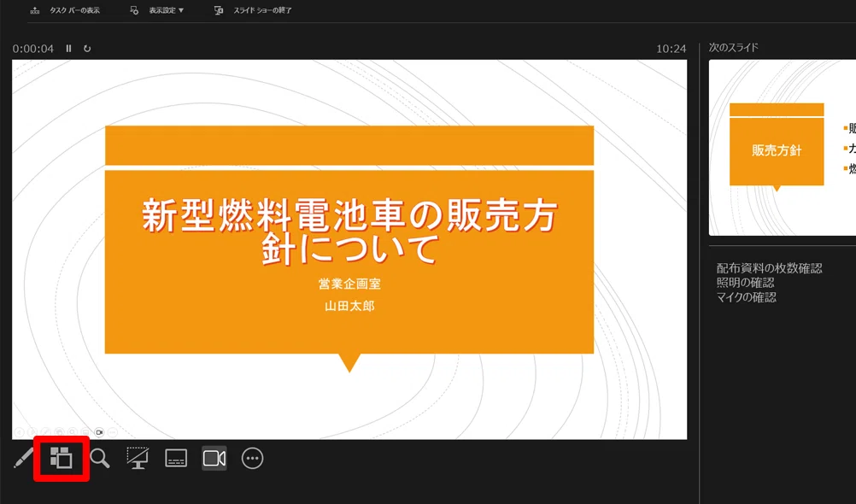The image size is (856, 504).
Task: Open more slide show options ellipsis
Action: tap(252, 458)
